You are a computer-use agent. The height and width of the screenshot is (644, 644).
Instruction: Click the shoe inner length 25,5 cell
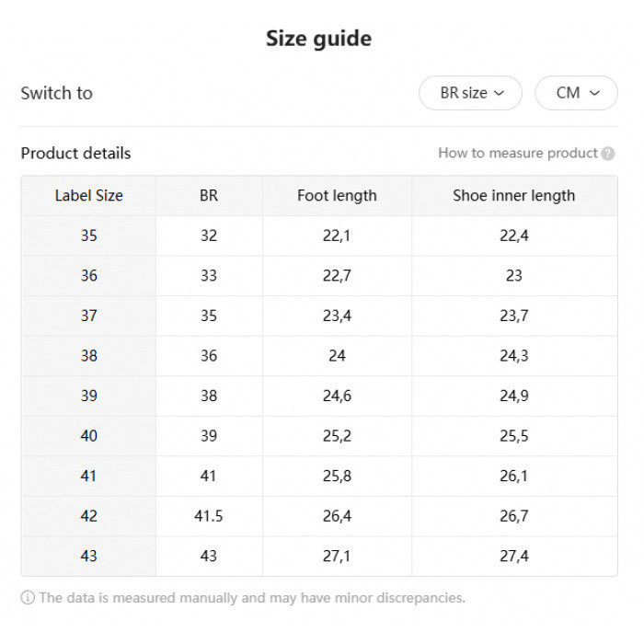(x=513, y=436)
